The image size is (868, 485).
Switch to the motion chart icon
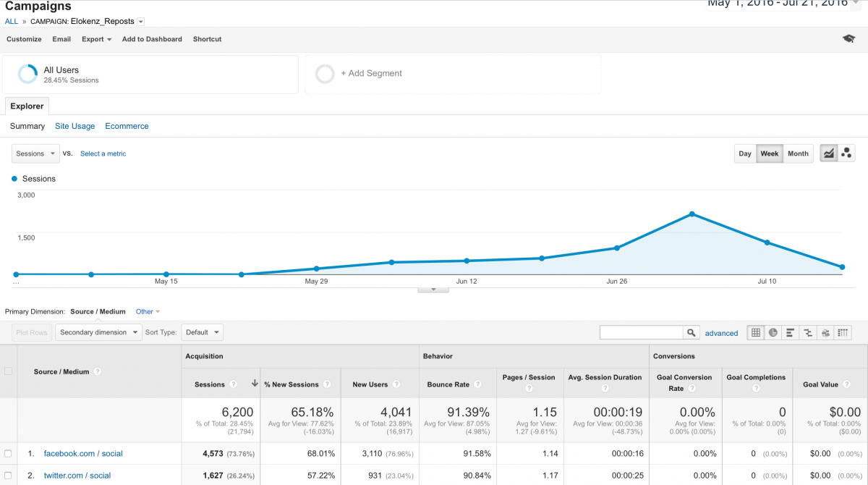[846, 153]
